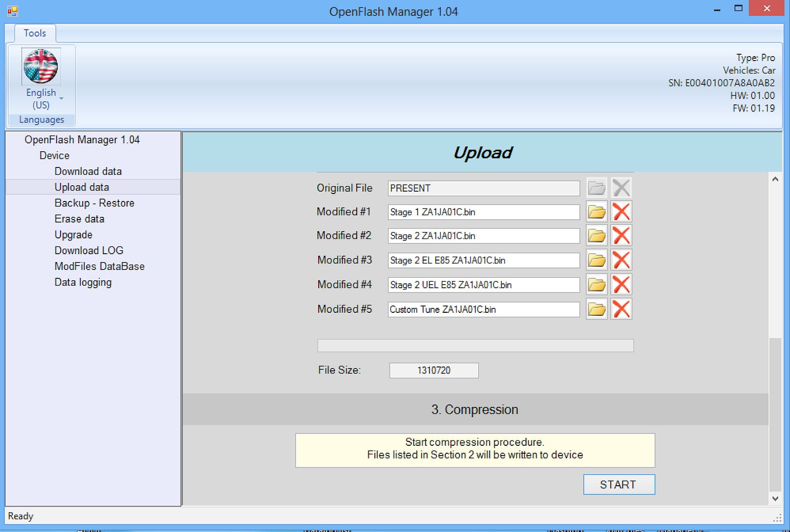The image size is (790, 532).
Task: Click the scroll up arrow of Upload panel
Action: (x=775, y=179)
